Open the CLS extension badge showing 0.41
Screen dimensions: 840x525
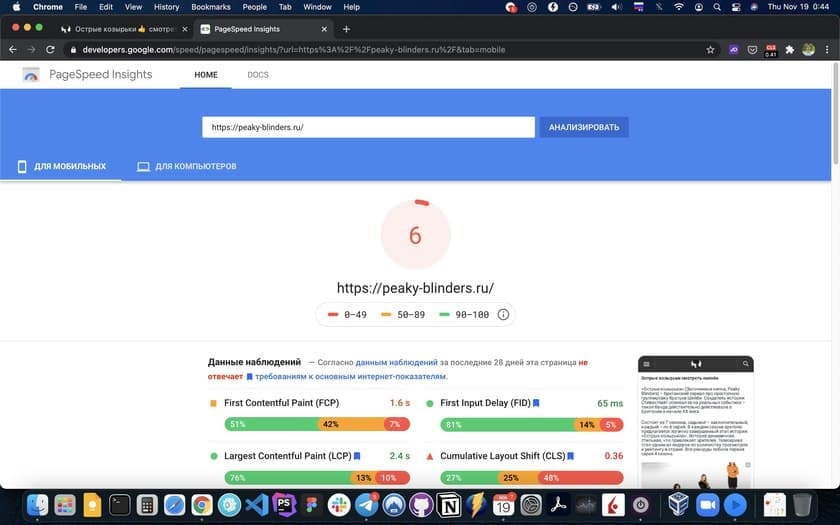pyautogui.click(x=771, y=50)
